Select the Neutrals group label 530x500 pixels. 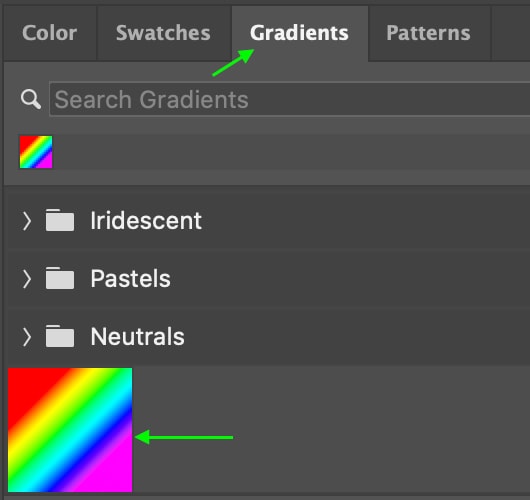138,337
